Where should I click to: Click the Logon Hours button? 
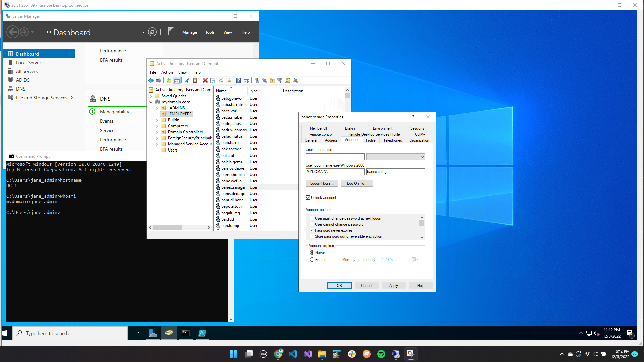[x=321, y=183]
